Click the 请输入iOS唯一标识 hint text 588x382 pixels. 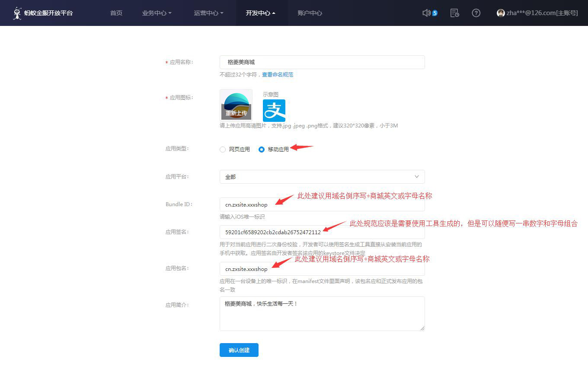(x=242, y=217)
